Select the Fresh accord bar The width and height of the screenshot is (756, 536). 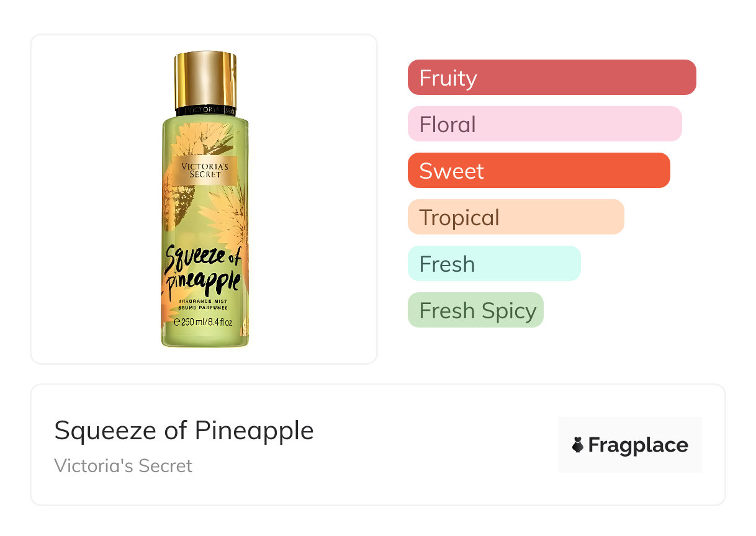493,264
